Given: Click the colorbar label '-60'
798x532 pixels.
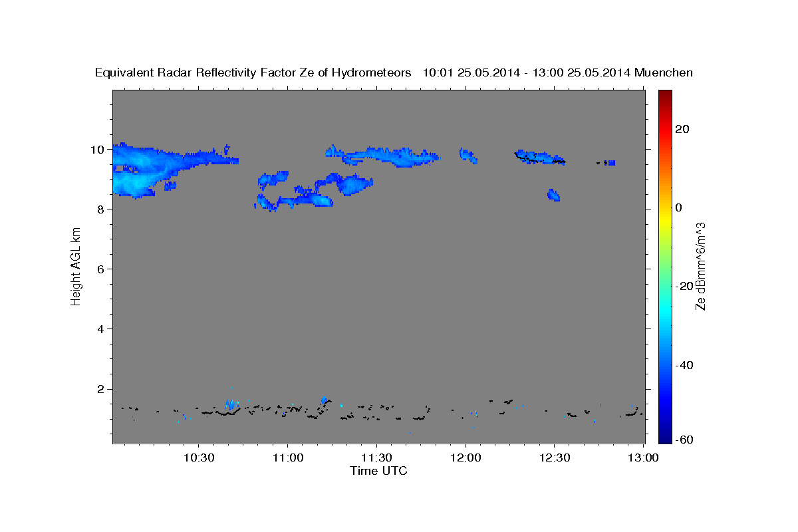Looking at the screenshot, I should click(x=684, y=439).
